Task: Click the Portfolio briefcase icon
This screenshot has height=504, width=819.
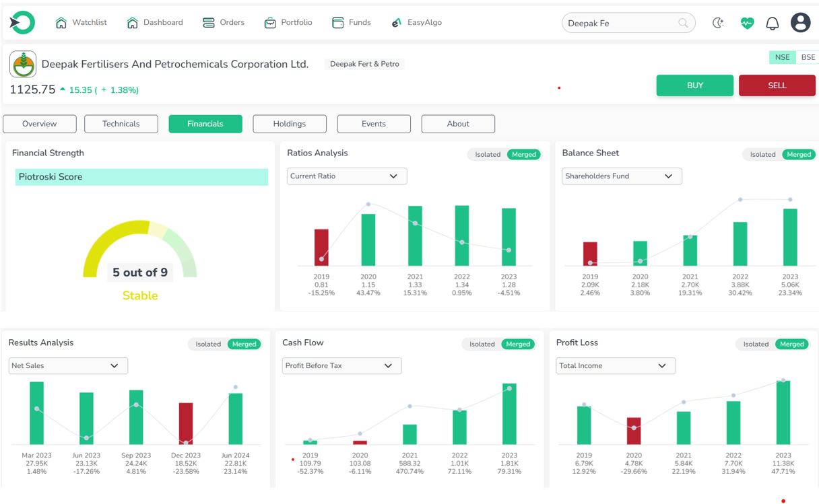Action: click(270, 23)
